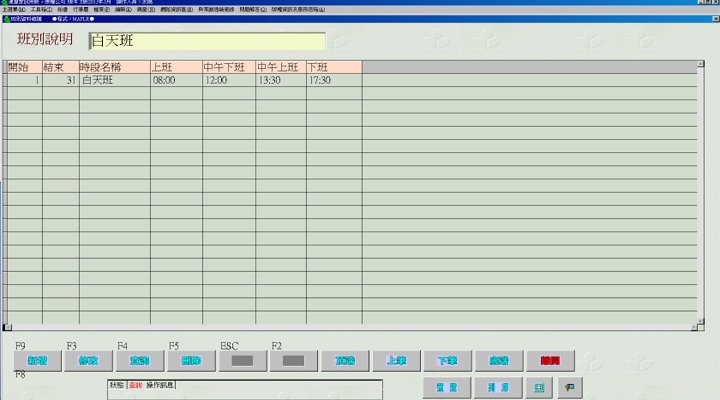The width and height of the screenshot is (720, 400).
Task: Jump to first record with 頂端 button
Action: tap(346, 361)
